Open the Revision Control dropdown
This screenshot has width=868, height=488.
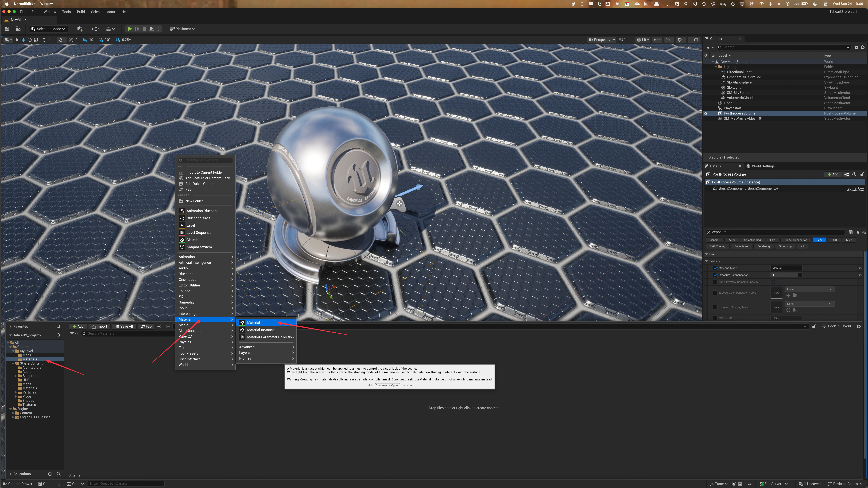pos(845,484)
